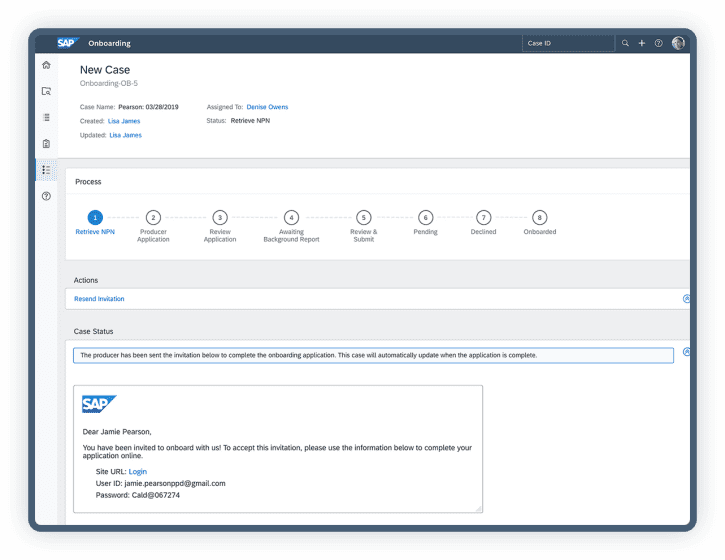The width and height of the screenshot is (725, 560).
Task: Click the Dear Jamie Pearson greeting
Action: point(117,431)
